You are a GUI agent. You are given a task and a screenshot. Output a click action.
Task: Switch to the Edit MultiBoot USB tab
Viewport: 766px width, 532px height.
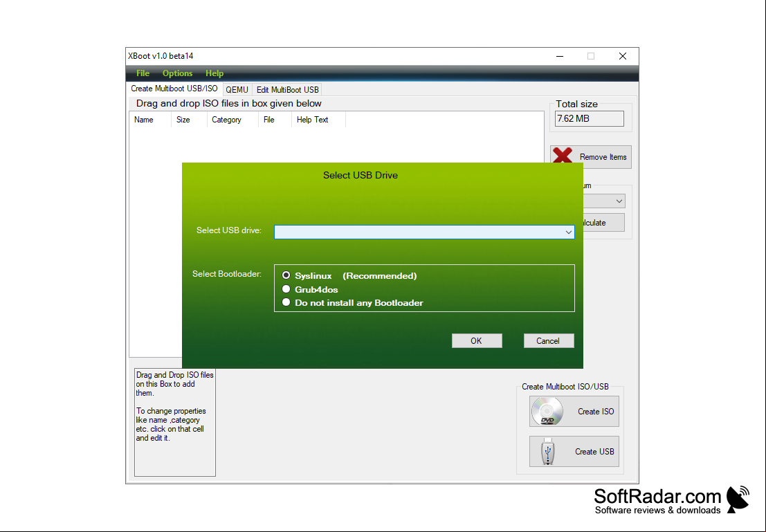288,90
